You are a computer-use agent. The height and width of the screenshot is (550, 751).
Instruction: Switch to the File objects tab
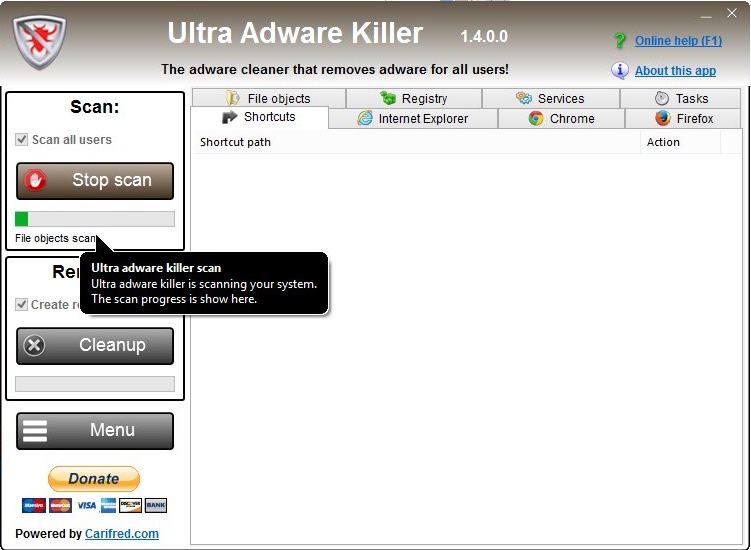tap(269, 98)
